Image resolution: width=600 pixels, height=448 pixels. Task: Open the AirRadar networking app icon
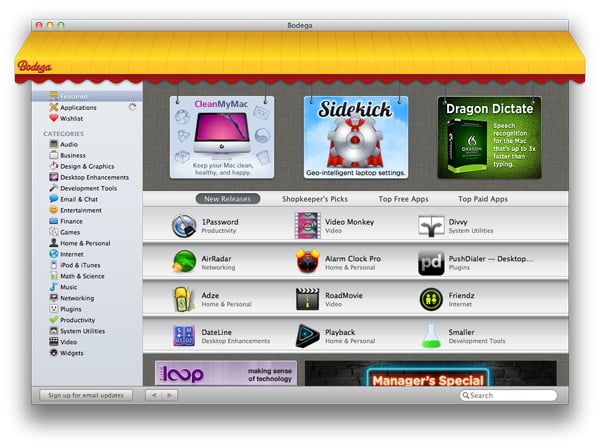[x=183, y=262]
